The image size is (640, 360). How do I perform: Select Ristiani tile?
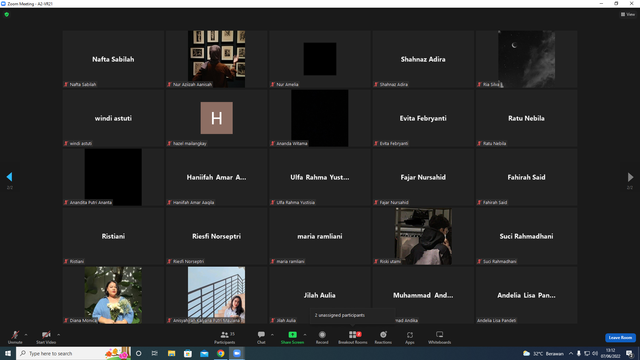(113, 236)
